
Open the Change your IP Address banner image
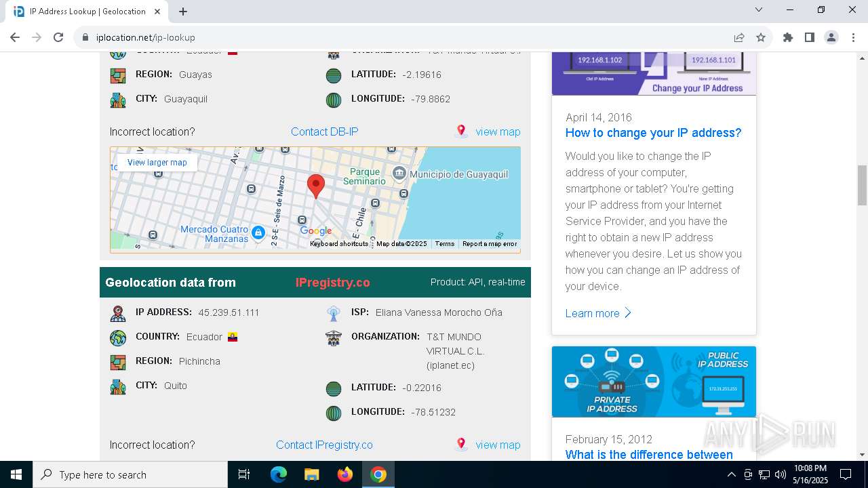pyautogui.click(x=654, y=74)
